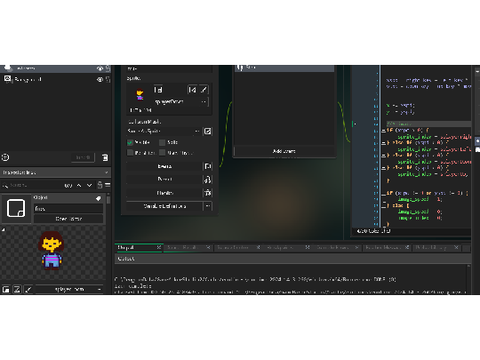Close the Breakpoints tab

click(307, 247)
